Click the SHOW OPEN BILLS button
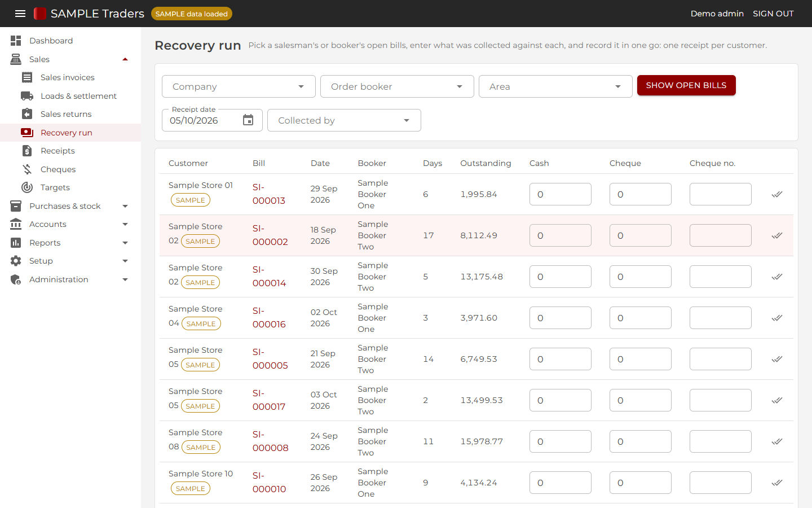The height and width of the screenshot is (508, 812). coord(686,85)
